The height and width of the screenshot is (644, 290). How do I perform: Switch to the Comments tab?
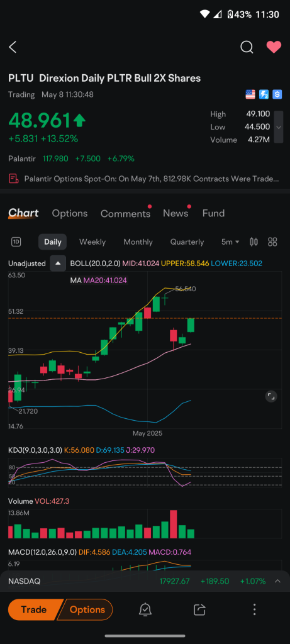pyautogui.click(x=125, y=214)
